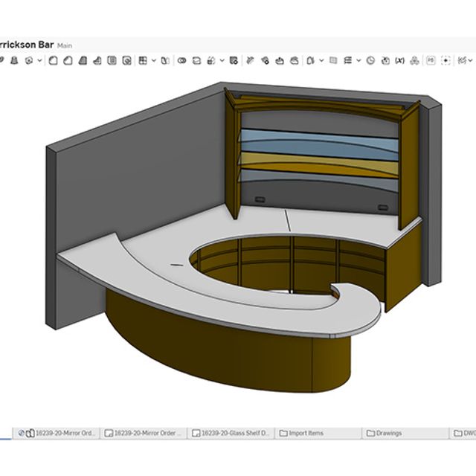Open dropdown arrow left of the Fillet tool
This screenshot has width=476, height=476.
39,61
